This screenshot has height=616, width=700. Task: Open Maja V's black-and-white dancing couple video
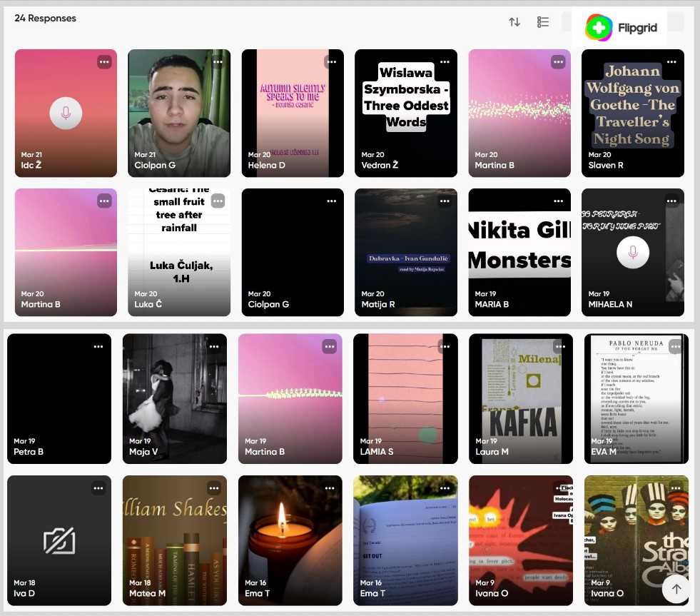(x=175, y=398)
